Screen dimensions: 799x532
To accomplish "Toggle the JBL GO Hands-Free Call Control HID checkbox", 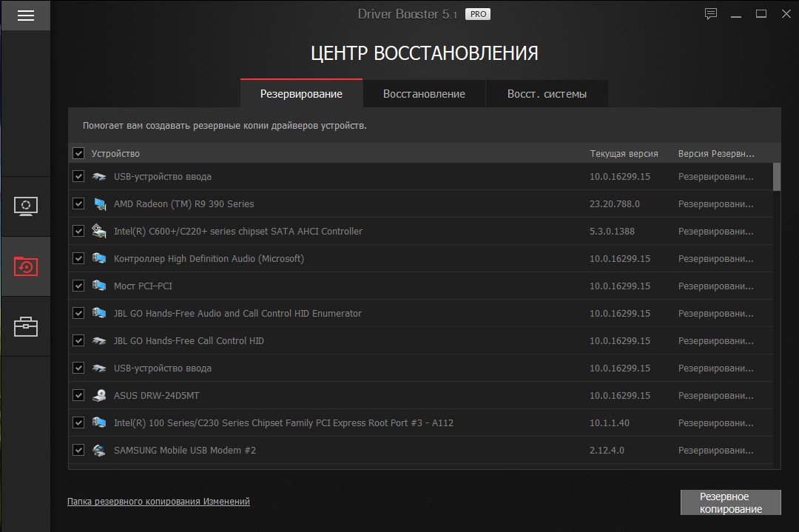I will point(78,340).
